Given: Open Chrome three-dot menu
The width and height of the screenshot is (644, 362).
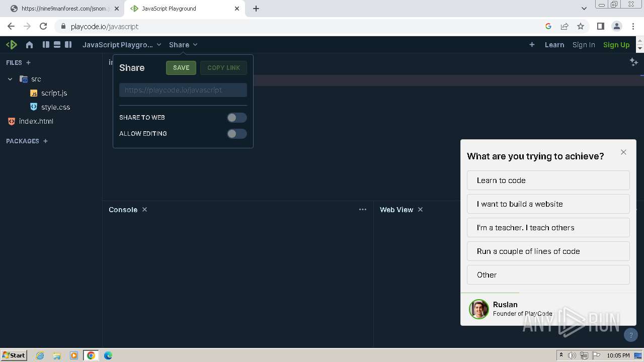Looking at the screenshot, I should coord(633,26).
